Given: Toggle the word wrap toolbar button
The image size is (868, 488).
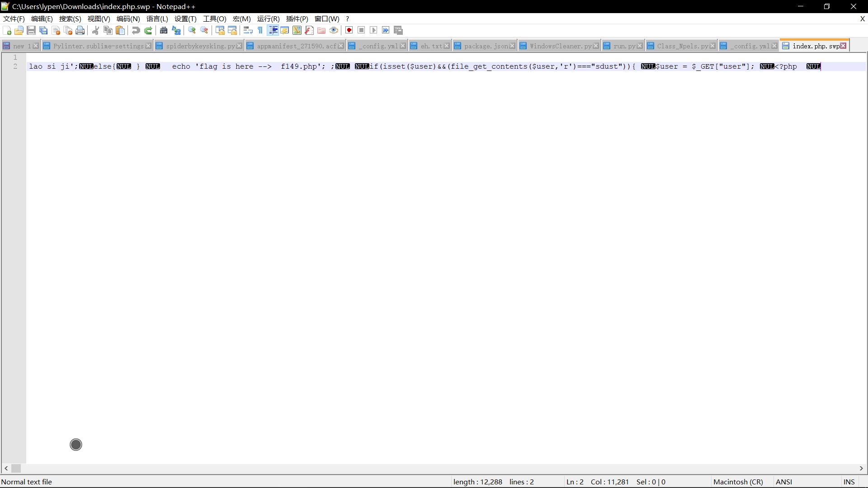Looking at the screenshot, I should (248, 30).
